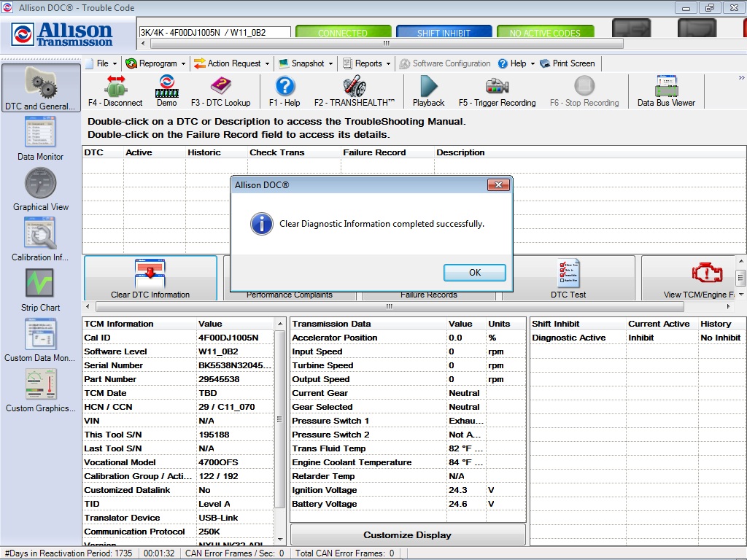This screenshot has width=747, height=560.
Task: Open the File menu
Action: (x=102, y=63)
